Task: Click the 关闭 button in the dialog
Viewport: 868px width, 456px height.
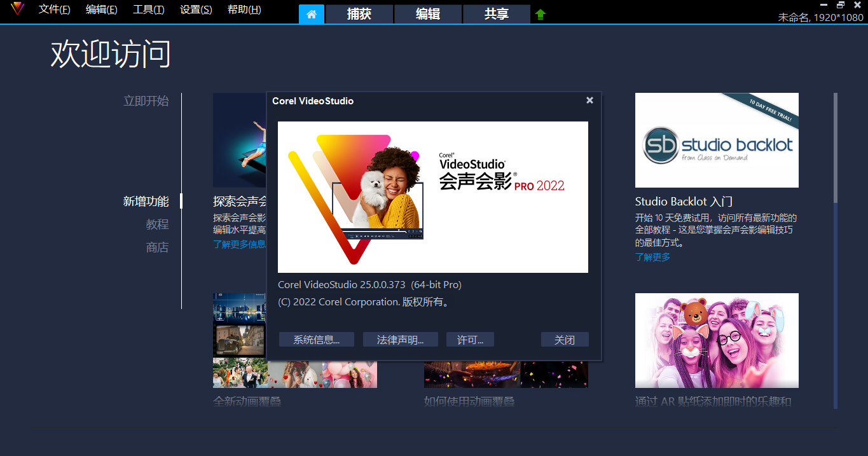Action: tap(565, 340)
